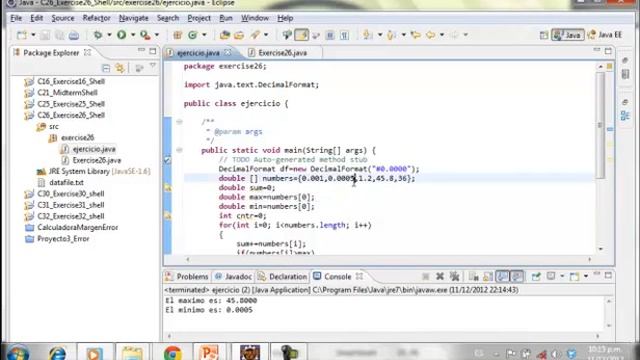Toggle Block Selection Mode icon

coord(330,35)
